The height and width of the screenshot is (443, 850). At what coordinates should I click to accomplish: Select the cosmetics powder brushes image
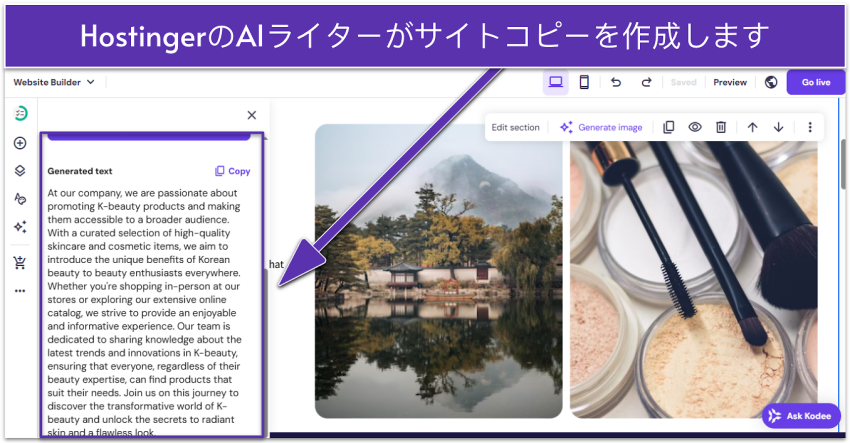(x=694, y=280)
